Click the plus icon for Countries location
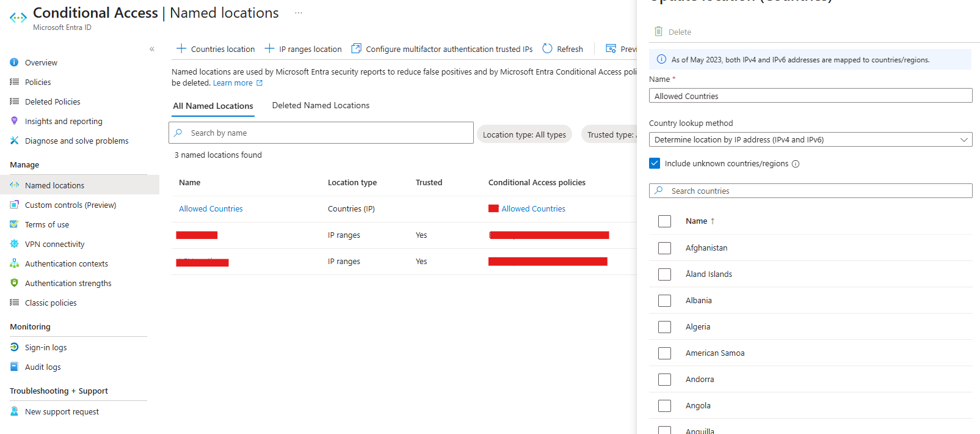Viewport: 980px width, 434px height. [x=181, y=48]
